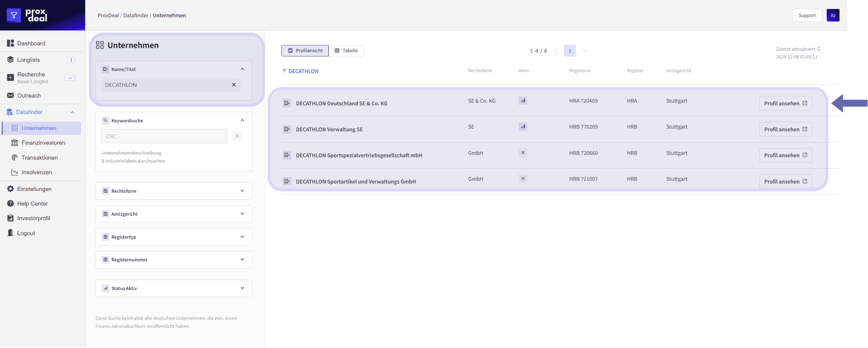Open Finanzinvestoren in the sidebar

click(x=43, y=143)
